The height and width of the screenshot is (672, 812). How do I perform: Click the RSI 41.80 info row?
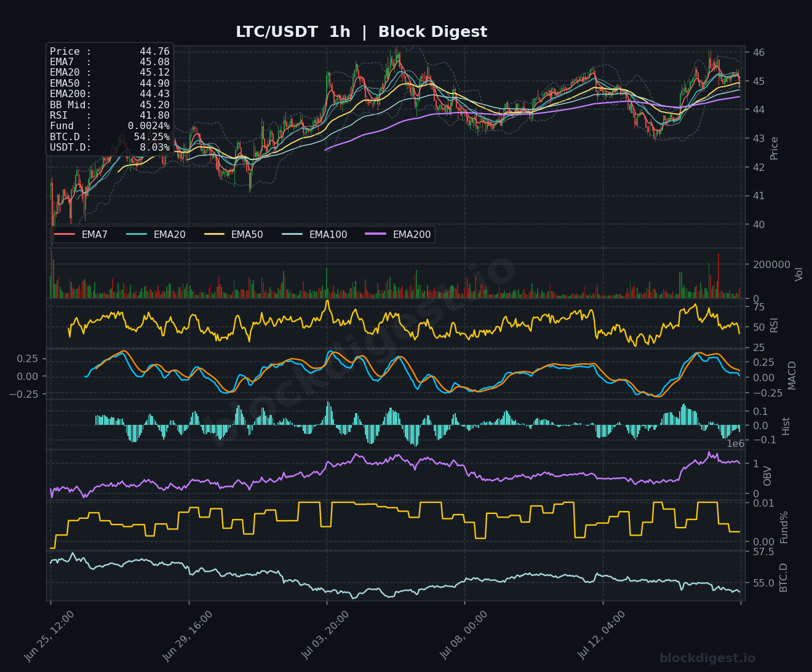tap(109, 116)
